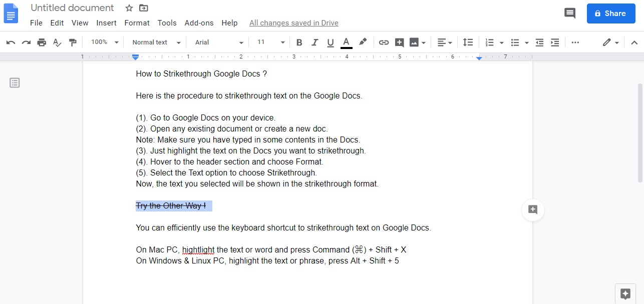Click the Increase indent icon
Viewport: 644px width, 304px height.
(x=555, y=42)
